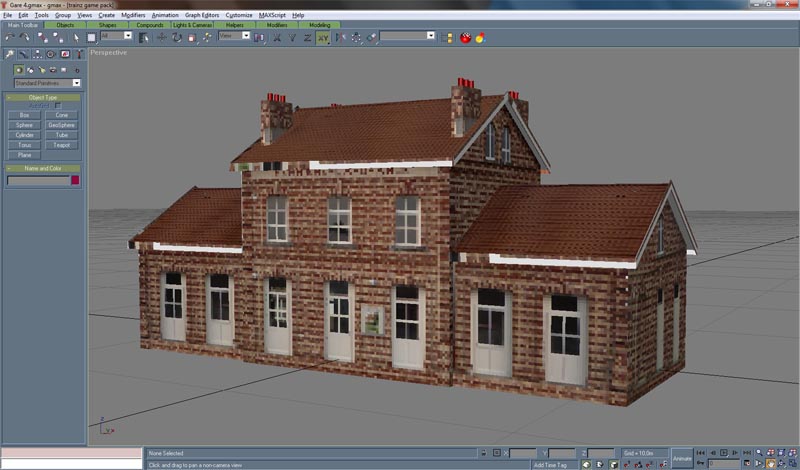This screenshot has width=800, height=470.
Task: Toggle the AutoGrid checkbox
Action: pyautogui.click(x=57, y=106)
